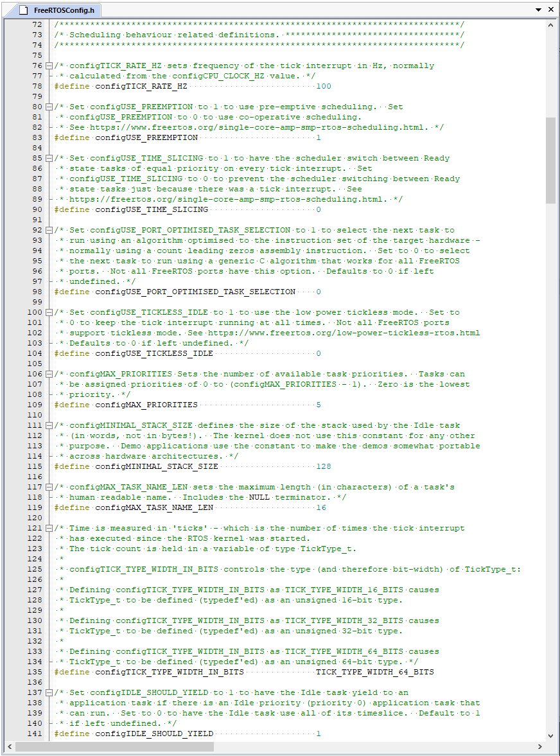This screenshot has height=756, width=560.
Task: Collapse the configMAX_PRIORITIES comment at line 106
Action: [49, 374]
